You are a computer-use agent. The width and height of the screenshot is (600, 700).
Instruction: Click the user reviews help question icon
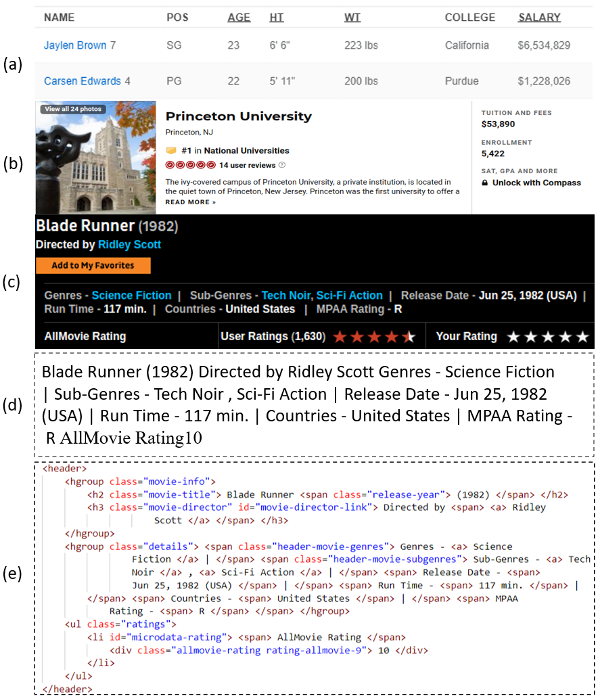[x=281, y=165]
